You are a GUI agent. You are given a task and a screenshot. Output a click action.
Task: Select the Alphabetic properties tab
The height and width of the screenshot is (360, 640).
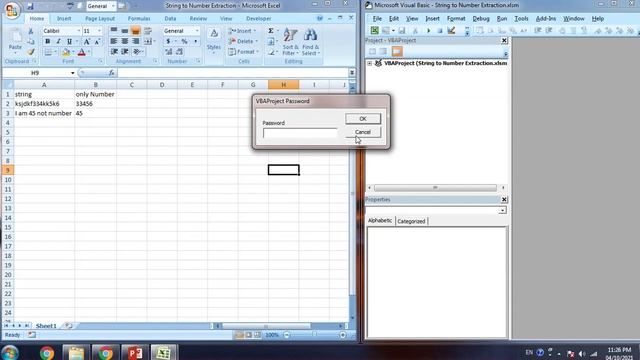pos(380,220)
